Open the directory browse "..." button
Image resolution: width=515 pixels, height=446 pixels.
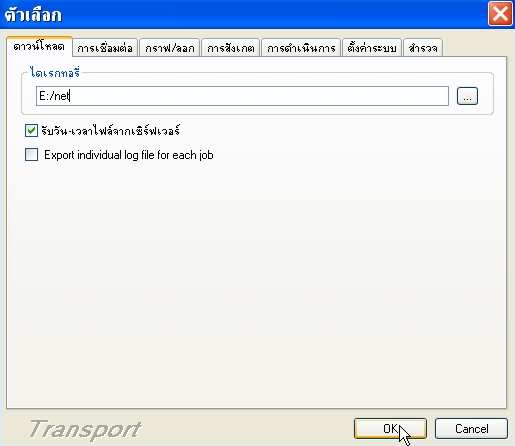(x=467, y=96)
